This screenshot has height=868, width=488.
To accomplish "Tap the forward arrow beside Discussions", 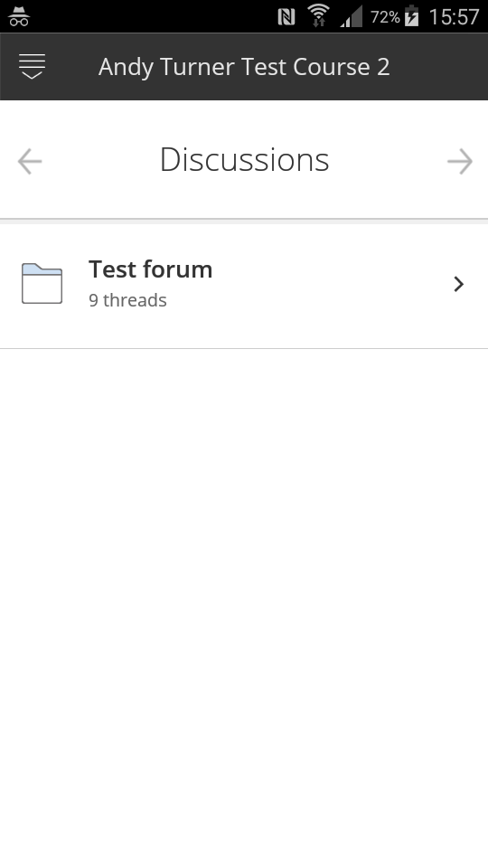I will tap(460, 162).
